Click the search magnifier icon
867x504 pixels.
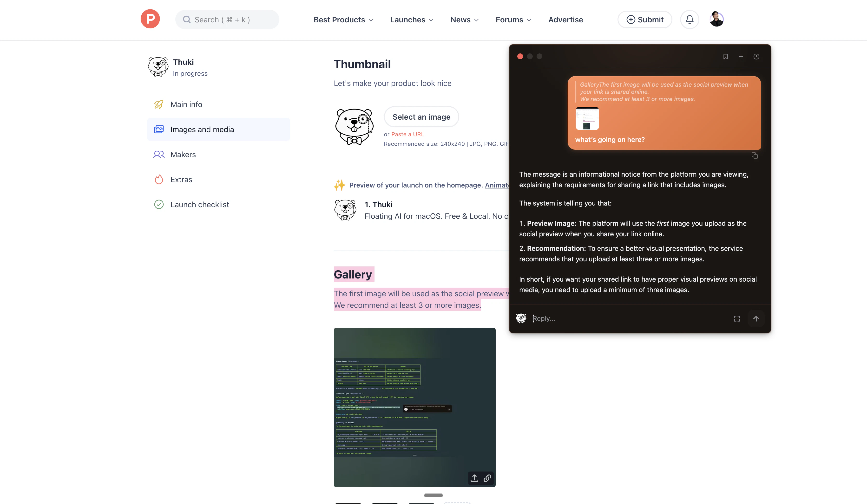click(187, 19)
